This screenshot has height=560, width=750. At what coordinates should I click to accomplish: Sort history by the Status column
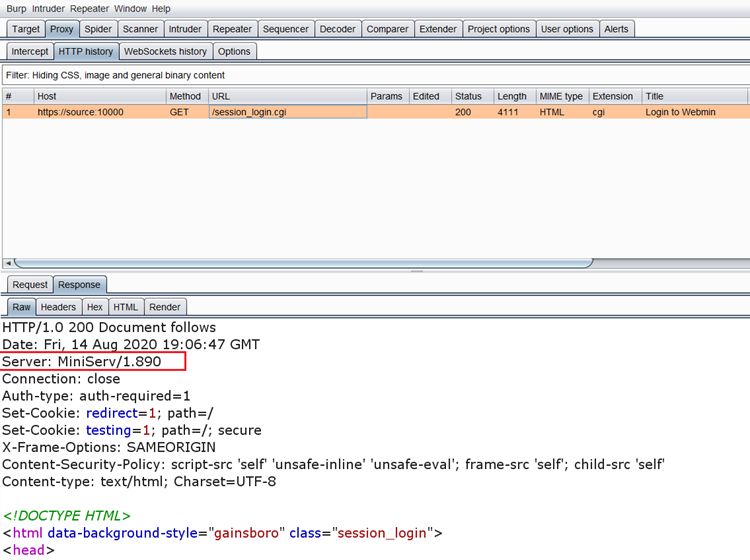tap(473, 97)
